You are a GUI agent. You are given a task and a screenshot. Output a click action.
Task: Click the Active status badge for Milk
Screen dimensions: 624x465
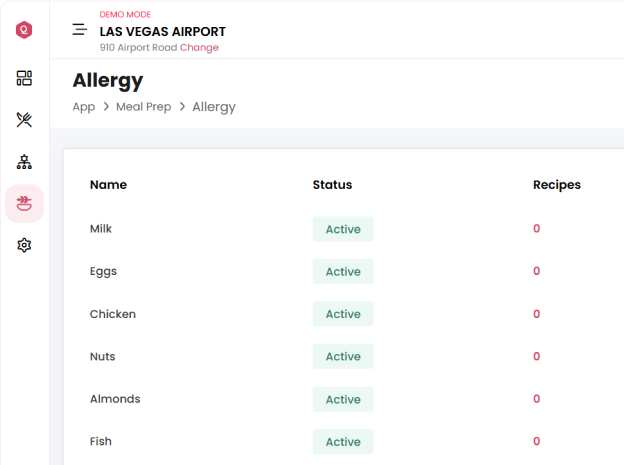click(x=343, y=229)
